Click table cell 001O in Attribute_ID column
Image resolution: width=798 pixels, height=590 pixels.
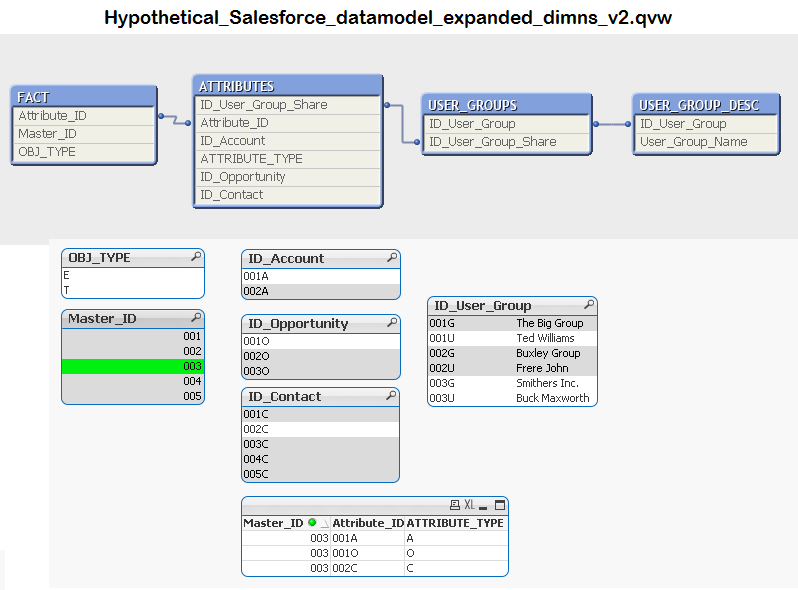(x=368, y=553)
